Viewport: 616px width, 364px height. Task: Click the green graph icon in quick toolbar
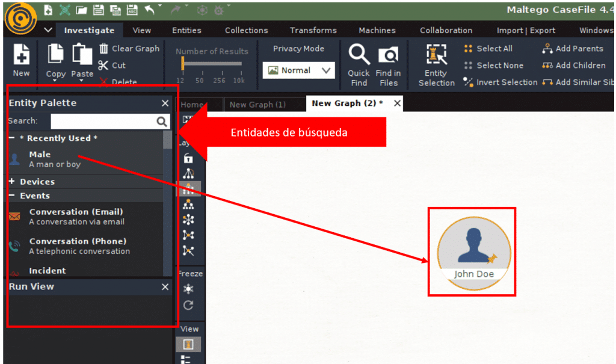coord(65,10)
